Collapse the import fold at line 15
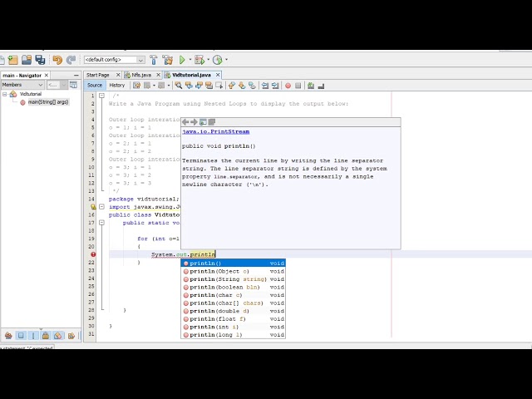The height and width of the screenshot is (399, 532). click(101, 207)
